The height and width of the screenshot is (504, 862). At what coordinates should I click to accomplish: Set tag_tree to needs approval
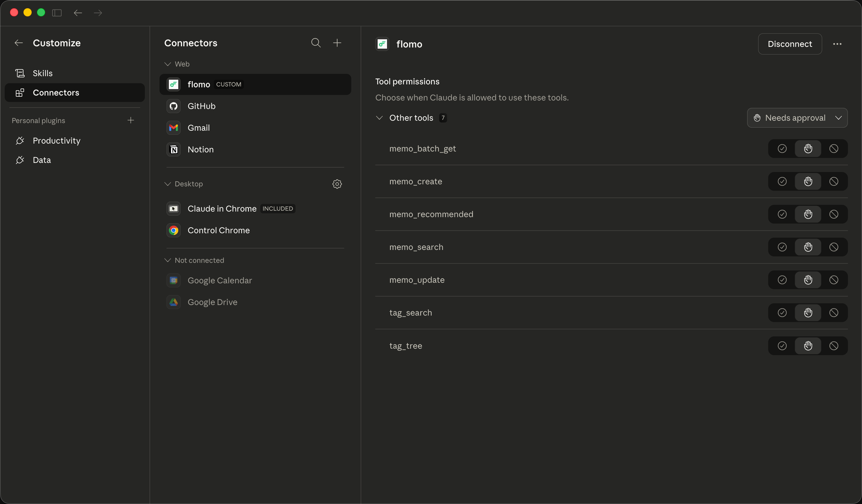point(808,346)
